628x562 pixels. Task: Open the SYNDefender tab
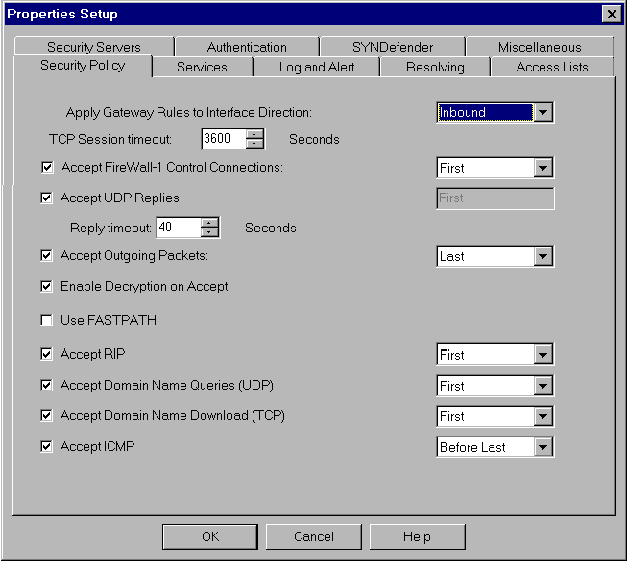point(393,47)
